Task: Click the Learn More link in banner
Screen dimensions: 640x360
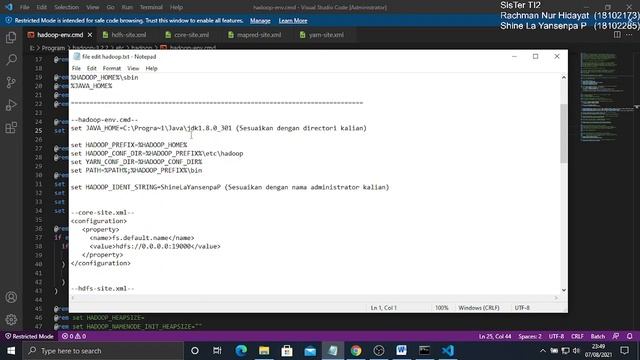Action: 293,20
